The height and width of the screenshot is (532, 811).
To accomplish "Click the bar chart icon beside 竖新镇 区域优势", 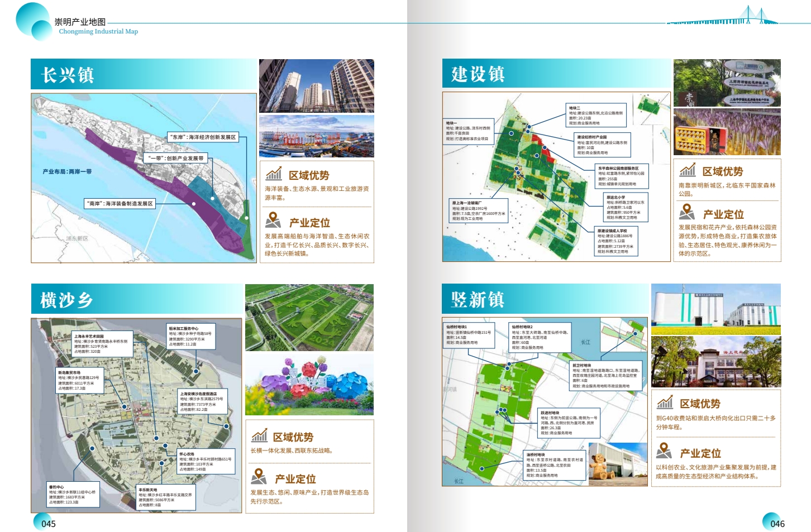I will pos(665,402).
